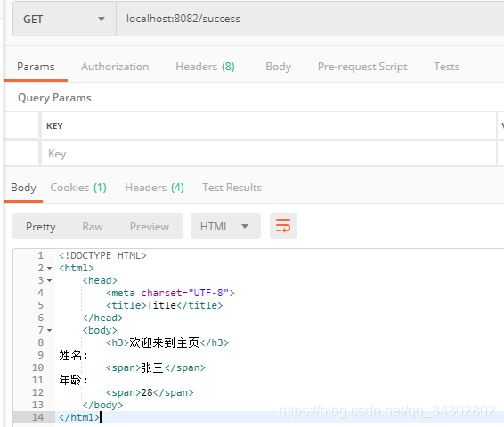Click the closing </body> tag line

102,405
